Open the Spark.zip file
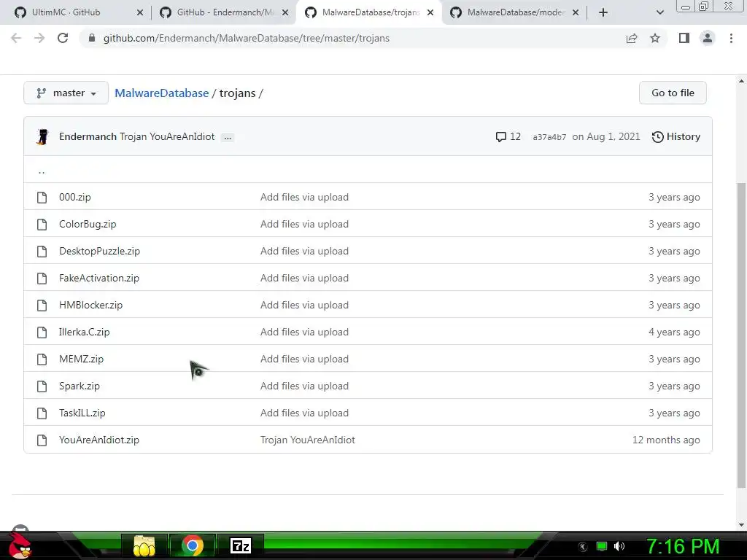The height and width of the screenshot is (560, 747). coord(79,386)
